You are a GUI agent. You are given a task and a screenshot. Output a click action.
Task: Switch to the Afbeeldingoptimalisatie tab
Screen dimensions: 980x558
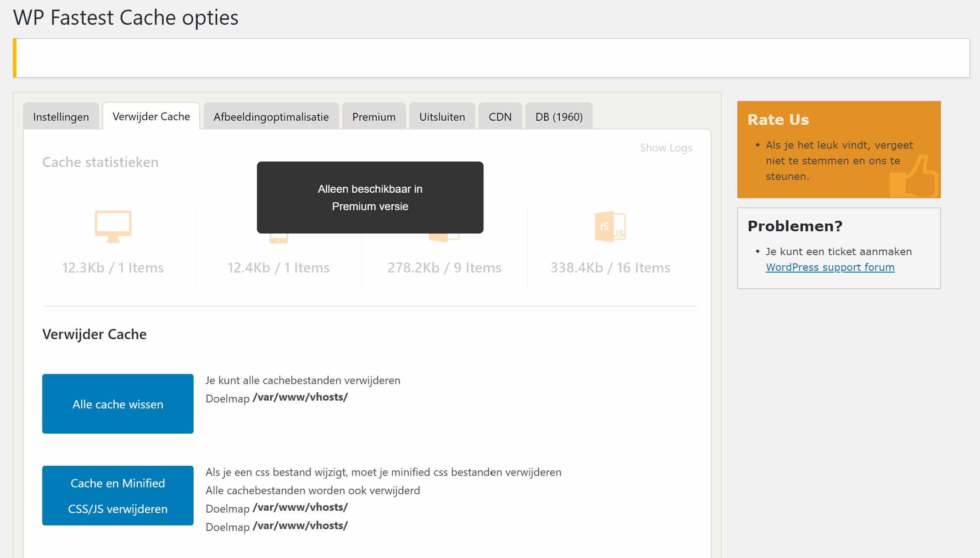(271, 117)
